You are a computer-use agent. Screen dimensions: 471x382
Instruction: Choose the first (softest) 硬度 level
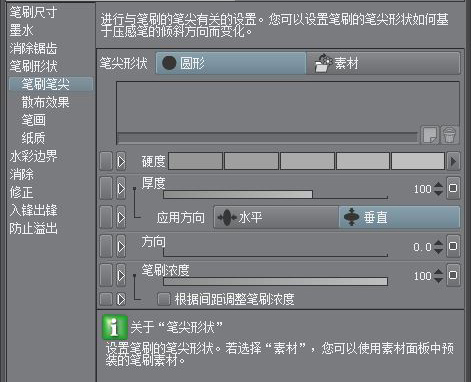click(x=196, y=161)
